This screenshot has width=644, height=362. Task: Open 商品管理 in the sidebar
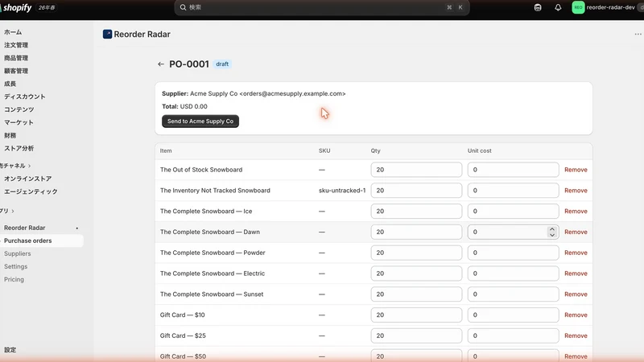pos(16,58)
